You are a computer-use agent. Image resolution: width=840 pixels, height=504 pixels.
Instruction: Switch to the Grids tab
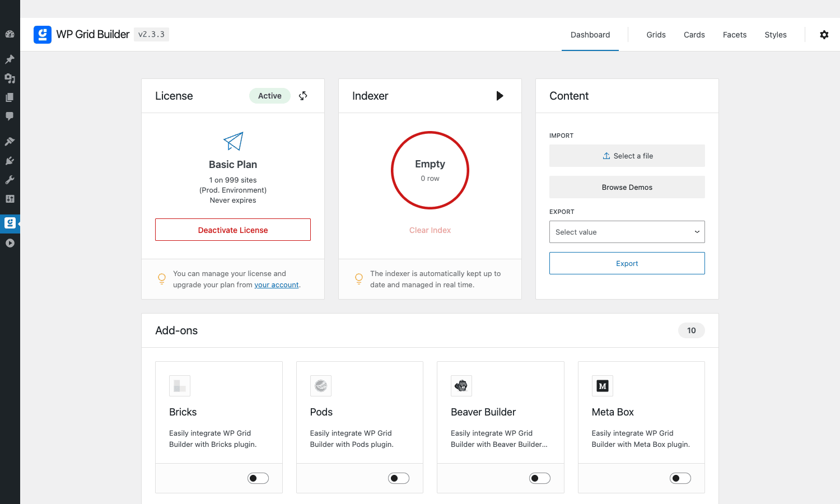(656, 35)
